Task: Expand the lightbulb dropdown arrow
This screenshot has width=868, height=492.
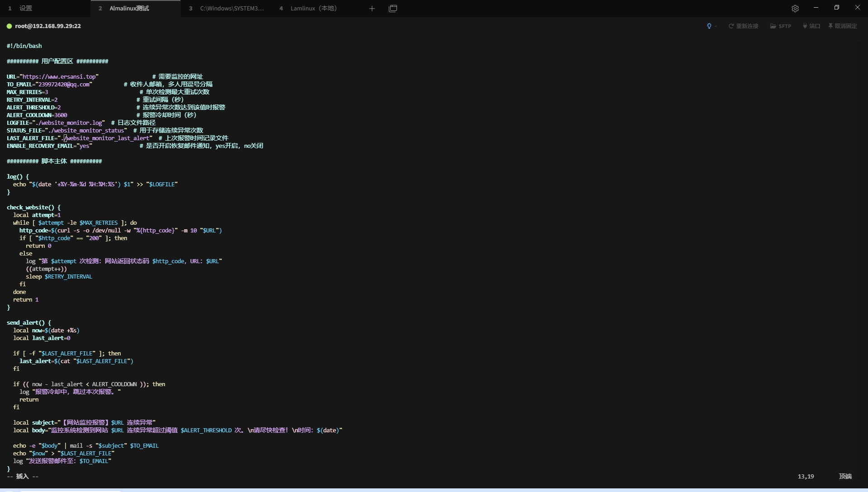Action: point(716,26)
